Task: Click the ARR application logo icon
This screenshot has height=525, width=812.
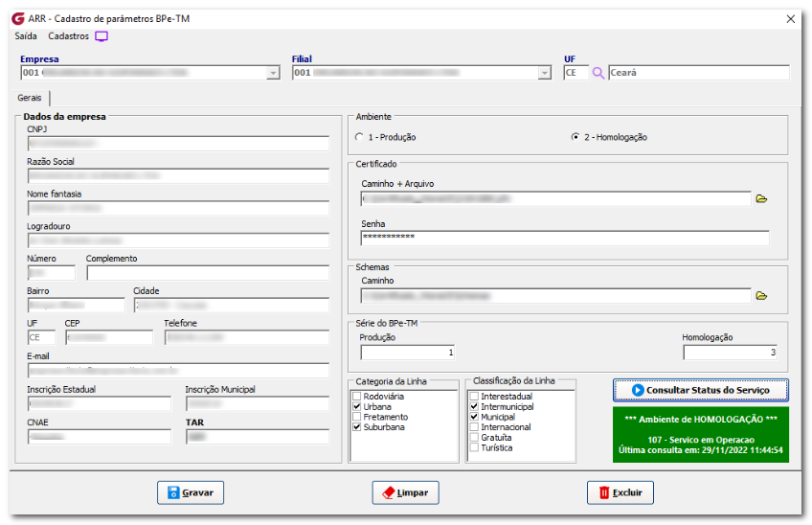Action: [18, 18]
